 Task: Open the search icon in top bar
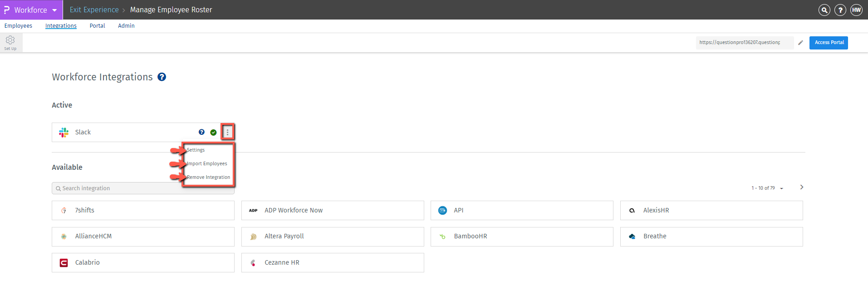824,10
